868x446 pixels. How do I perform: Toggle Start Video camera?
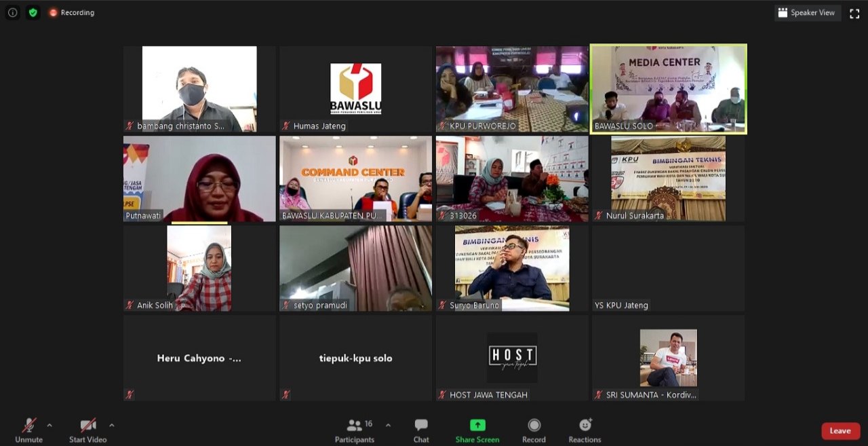(87, 430)
